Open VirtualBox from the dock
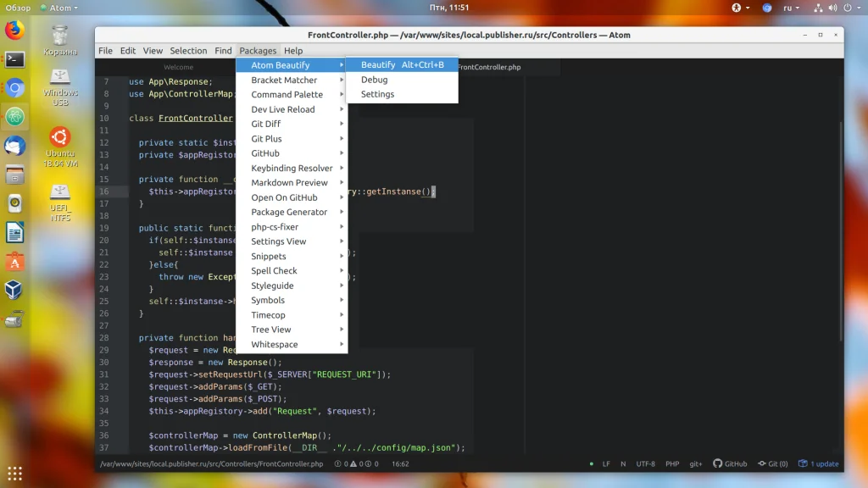The width and height of the screenshot is (868, 488). 14,291
